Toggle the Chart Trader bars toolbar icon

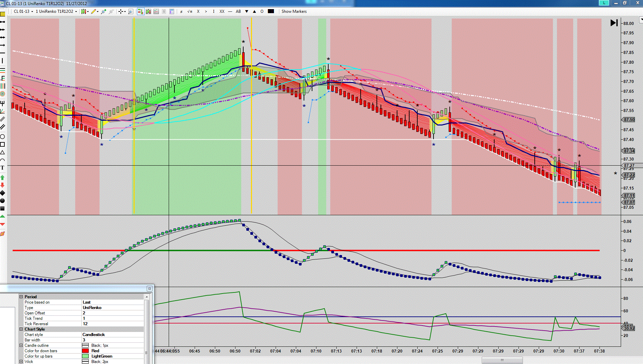pos(141,11)
